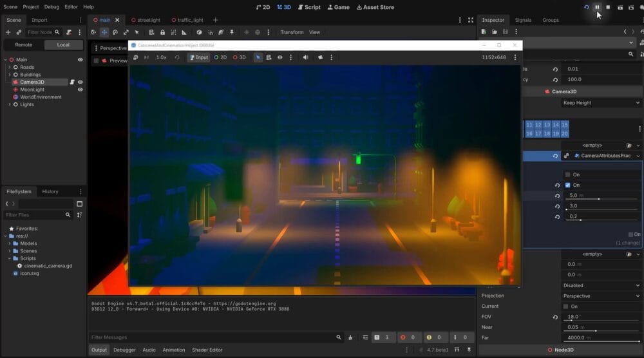Toggle the Preview checkbox in viewport
644x358 pixels.
[96, 61]
